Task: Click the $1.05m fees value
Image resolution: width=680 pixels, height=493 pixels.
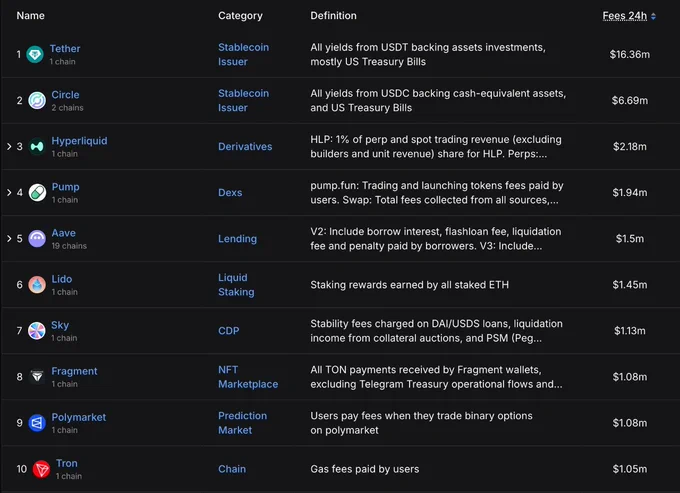Action: coord(630,469)
